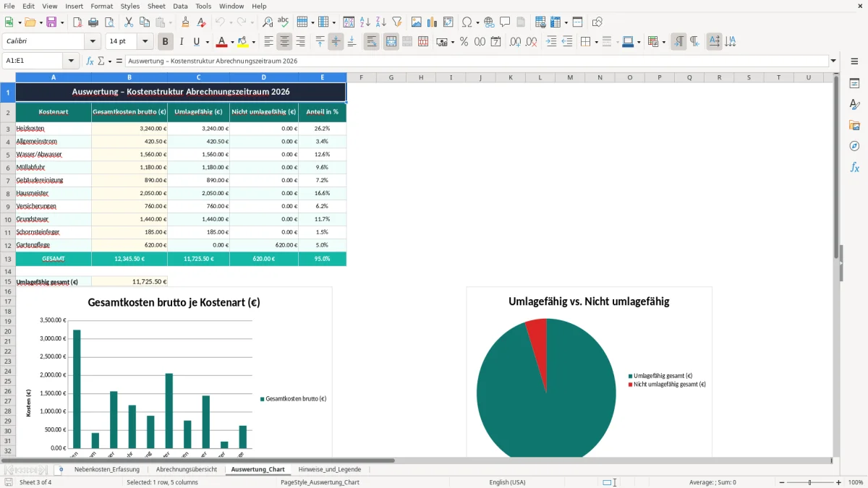Click the Formula equals button
The image size is (868, 488).
click(x=119, y=61)
